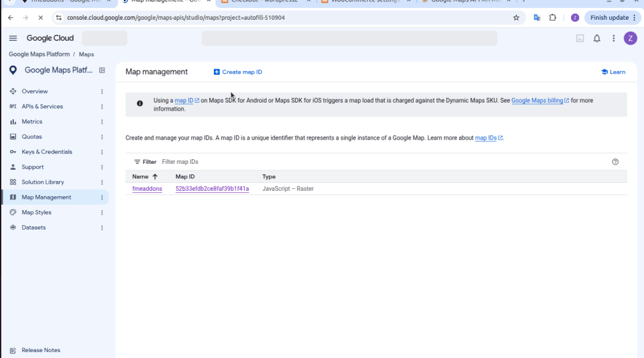Click the Keys & Credentials key icon
The width and height of the screenshot is (644, 358).
point(13,152)
